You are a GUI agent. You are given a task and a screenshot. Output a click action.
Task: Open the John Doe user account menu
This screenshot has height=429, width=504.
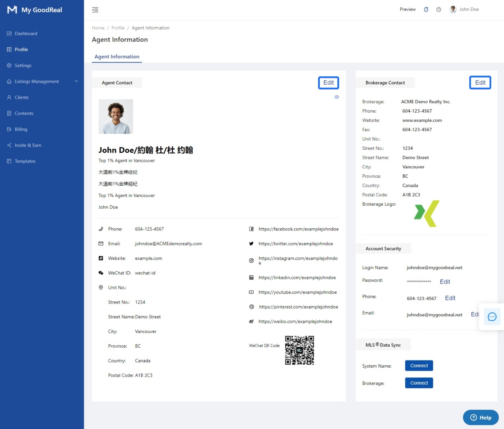coord(464,9)
